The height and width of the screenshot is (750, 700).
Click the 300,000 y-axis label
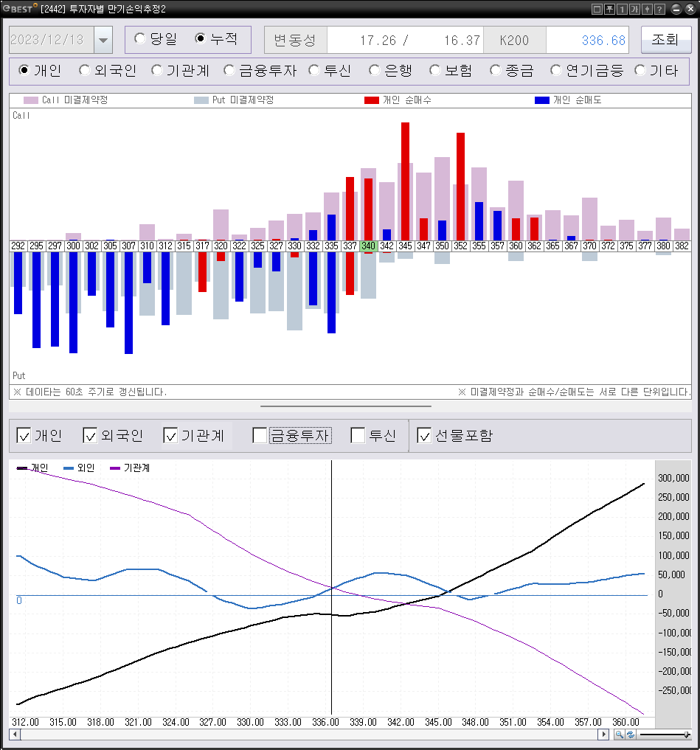click(673, 478)
